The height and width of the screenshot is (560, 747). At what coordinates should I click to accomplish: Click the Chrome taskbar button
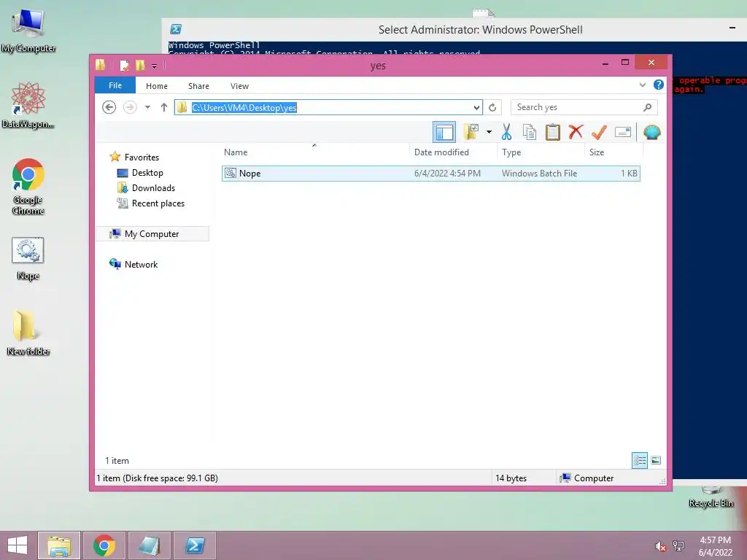coord(104,545)
